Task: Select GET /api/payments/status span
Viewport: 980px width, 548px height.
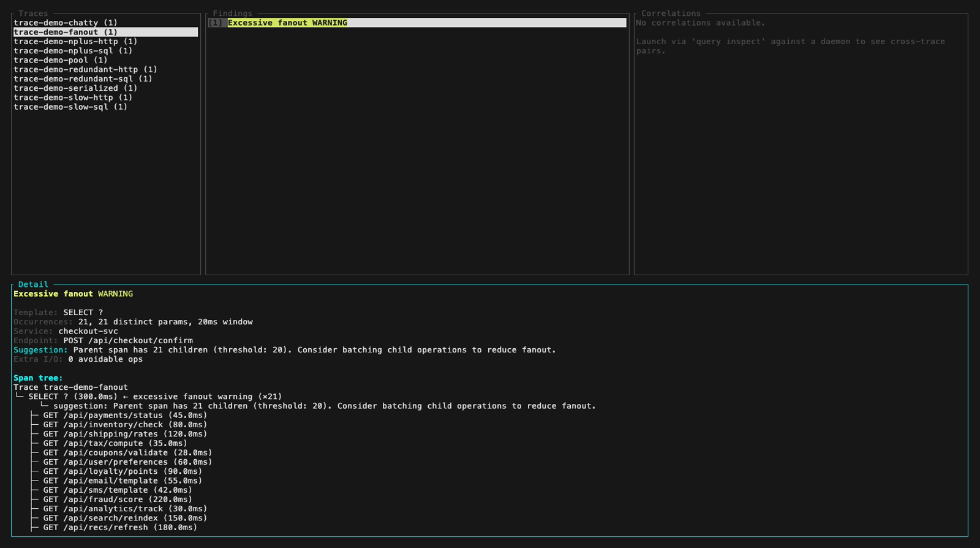Action: [x=125, y=415]
